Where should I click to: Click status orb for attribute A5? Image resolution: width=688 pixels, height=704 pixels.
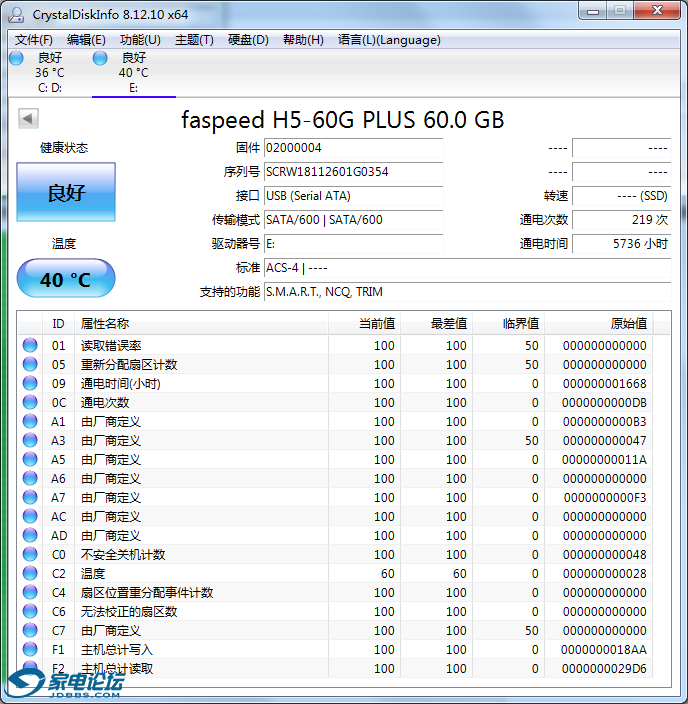(x=30, y=459)
